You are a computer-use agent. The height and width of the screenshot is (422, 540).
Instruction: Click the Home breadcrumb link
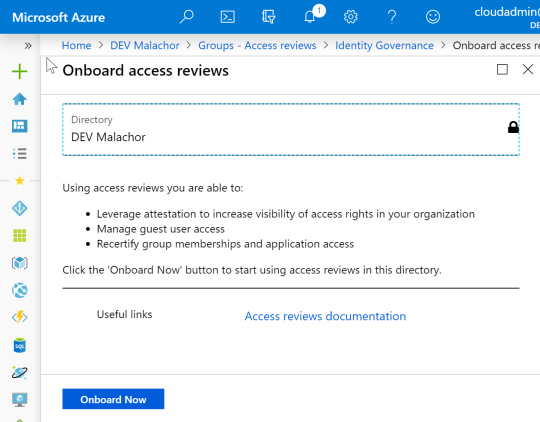click(x=76, y=45)
